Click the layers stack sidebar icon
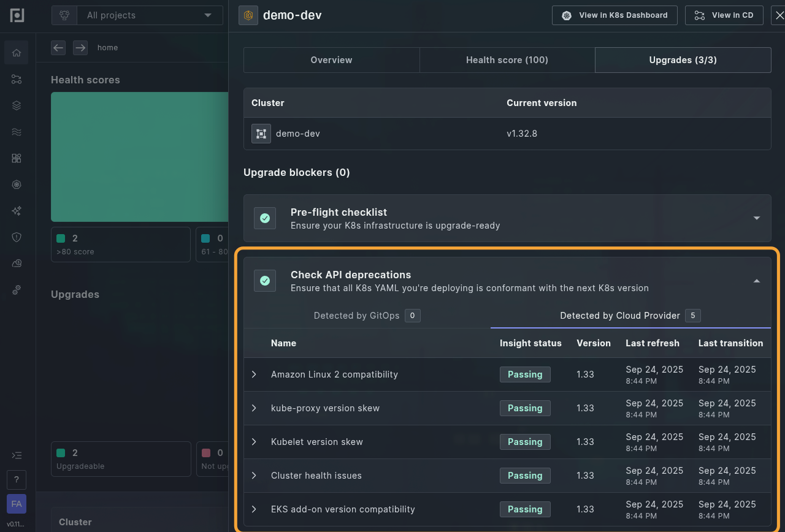This screenshot has height=532, width=785. click(17, 105)
